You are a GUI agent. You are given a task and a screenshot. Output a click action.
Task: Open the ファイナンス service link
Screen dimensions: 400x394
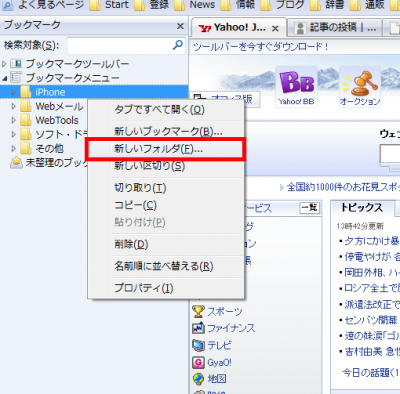pyautogui.click(x=231, y=328)
